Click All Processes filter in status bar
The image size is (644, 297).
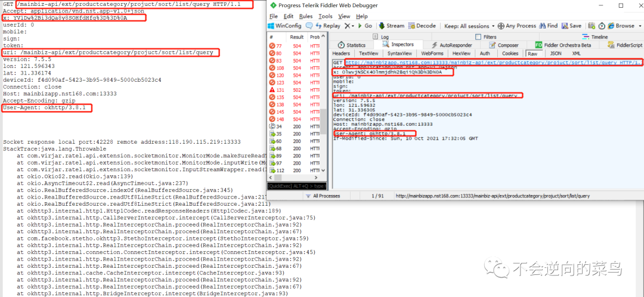[x=323, y=196]
